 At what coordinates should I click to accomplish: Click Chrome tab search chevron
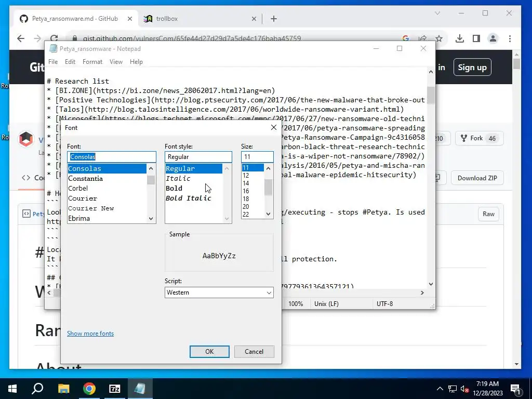point(437,13)
